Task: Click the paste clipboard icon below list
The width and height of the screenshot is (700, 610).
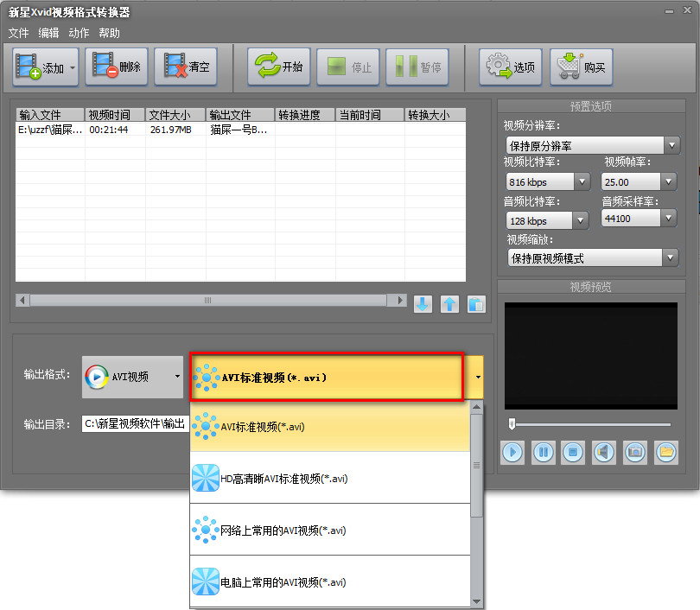Action: (x=476, y=304)
